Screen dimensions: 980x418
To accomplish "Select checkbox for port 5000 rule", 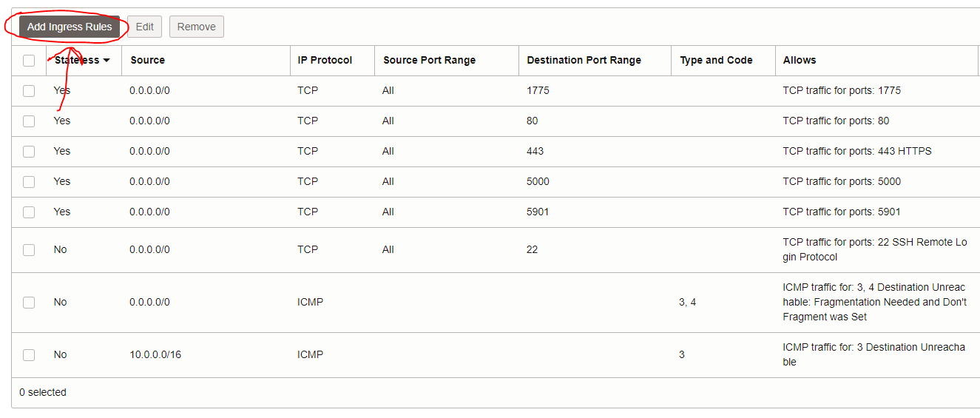I will 29,182.
